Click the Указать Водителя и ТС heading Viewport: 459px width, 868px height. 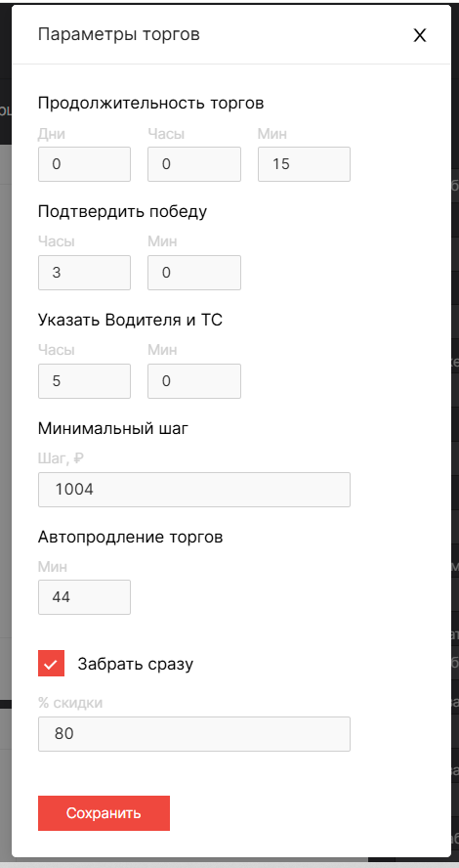click(131, 320)
